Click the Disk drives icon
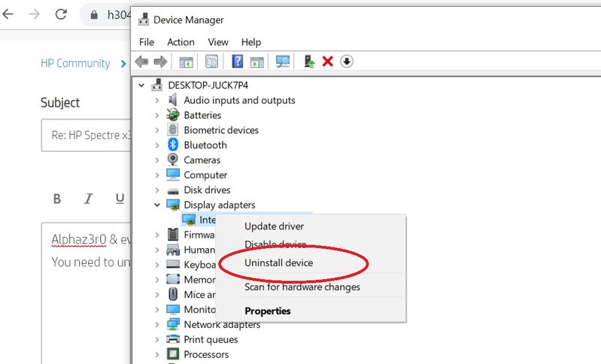Image resolution: width=601 pixels, height=364 pixels. click(x=173, y=190)
